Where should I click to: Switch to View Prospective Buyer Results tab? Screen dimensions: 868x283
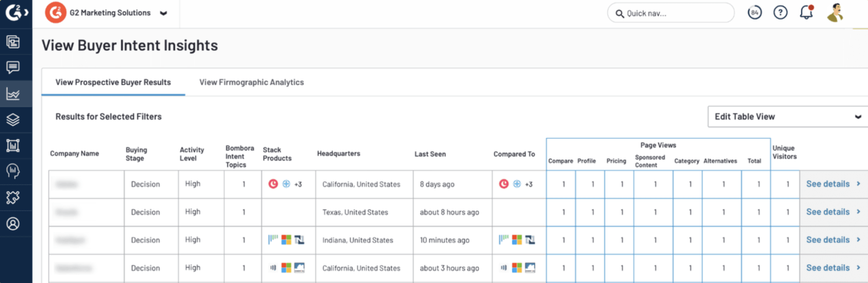click(x=113, y=82)
